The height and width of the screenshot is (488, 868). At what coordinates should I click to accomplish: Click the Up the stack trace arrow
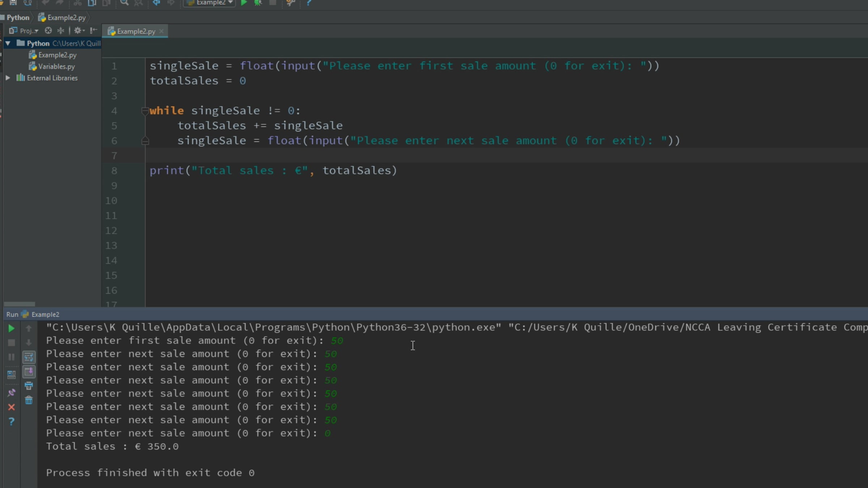point(29,328)
